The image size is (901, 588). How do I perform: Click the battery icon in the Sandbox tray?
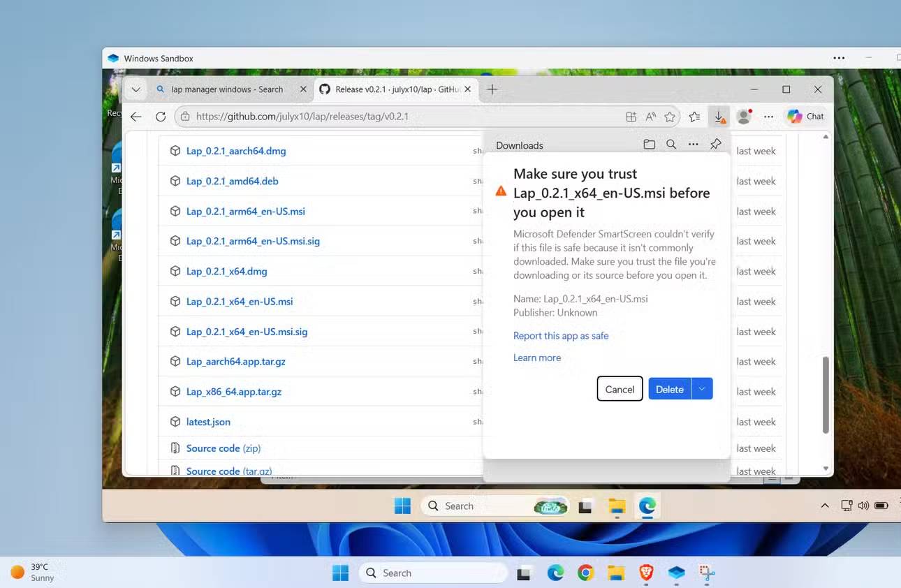point(881,506)
